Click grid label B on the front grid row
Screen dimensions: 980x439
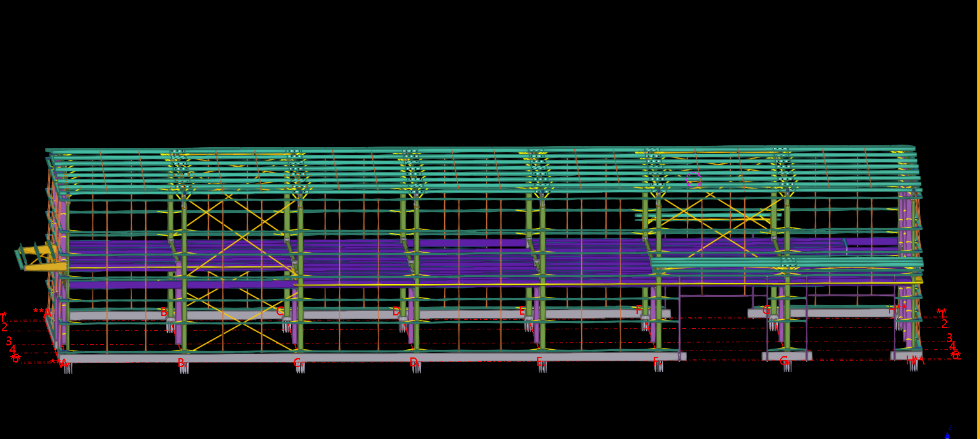pyautogui.click(x=182, y=363)
